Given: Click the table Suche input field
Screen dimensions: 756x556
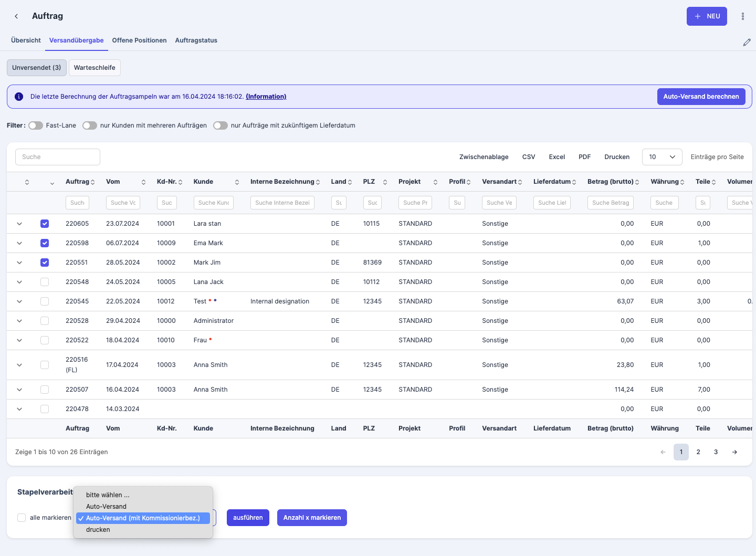Looking at the screenshot, I should pyautogui.click(x=58, y=157).
